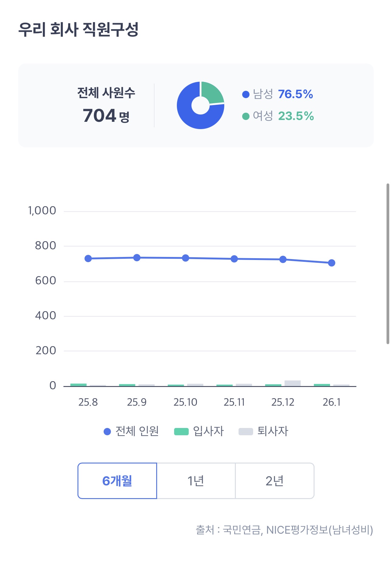Click the 25.11 line chart data point

coord(234,259)
